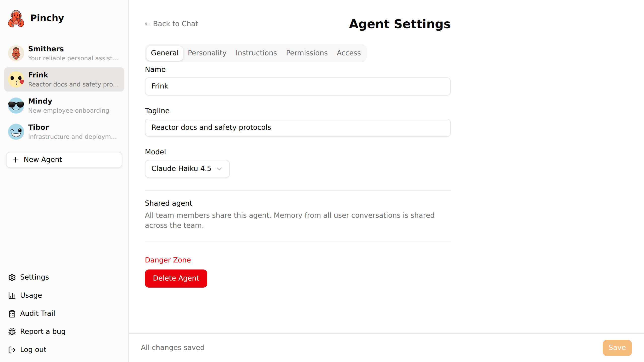644x362 pixels.
Task: Open the Instructions tab
Action: pyautogui.click(x=256, y=53)
